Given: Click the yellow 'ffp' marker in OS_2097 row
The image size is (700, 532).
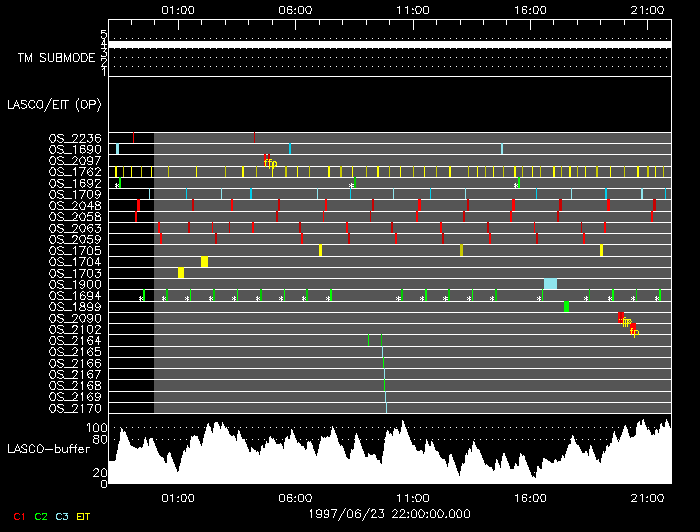Looking at the screenshot, I should pyautogui.click(x=271, y=163).
